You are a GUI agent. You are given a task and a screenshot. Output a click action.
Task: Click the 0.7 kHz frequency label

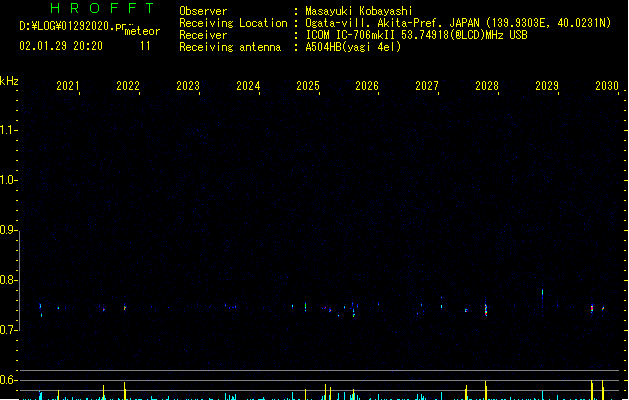point(7,330)
